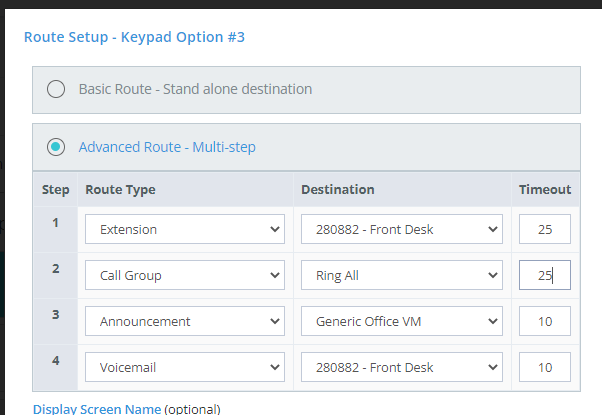Viewport: 602px width, 415px height.
Task: Click the Destination column header
Action: point(338,189)
